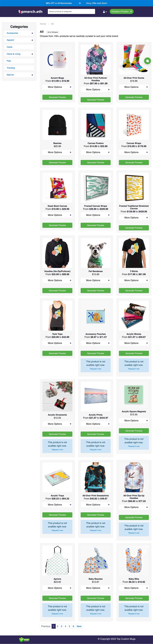Viewport: 153px width, 644px height.
Task: Expand Wall Art plus icon
Action: (x=32, y=75)
